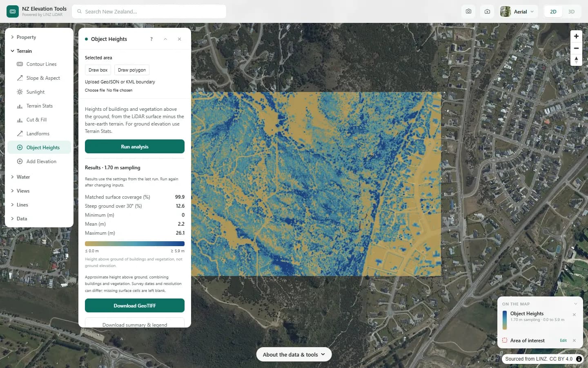Collapse the Object Heights panel with chevron
588x368 pixels.
tap(165, 39)
